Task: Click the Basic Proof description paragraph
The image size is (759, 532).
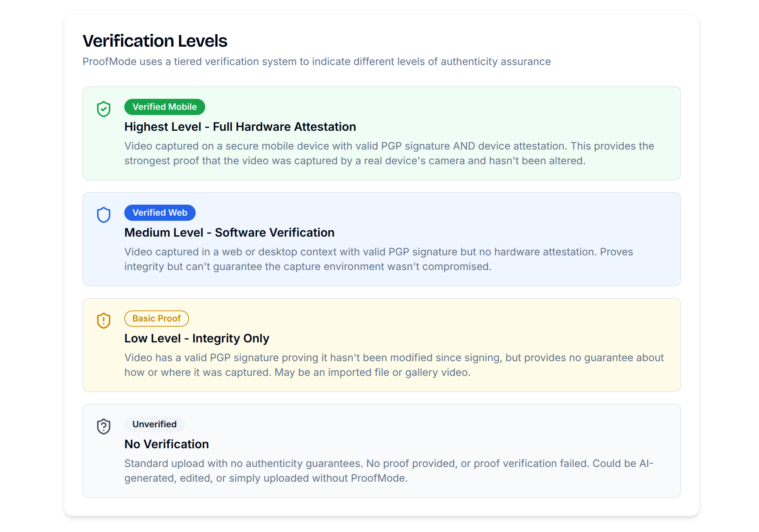Action: 394,365
